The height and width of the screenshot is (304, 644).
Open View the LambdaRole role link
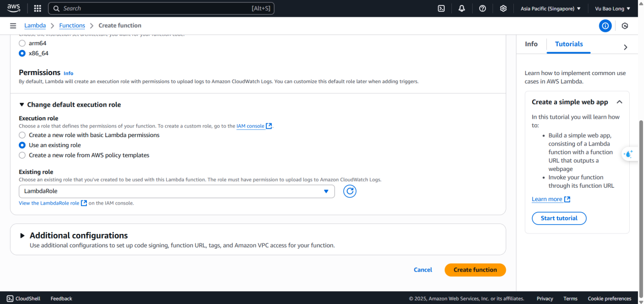pyautogui.click(x=49, y=203)
